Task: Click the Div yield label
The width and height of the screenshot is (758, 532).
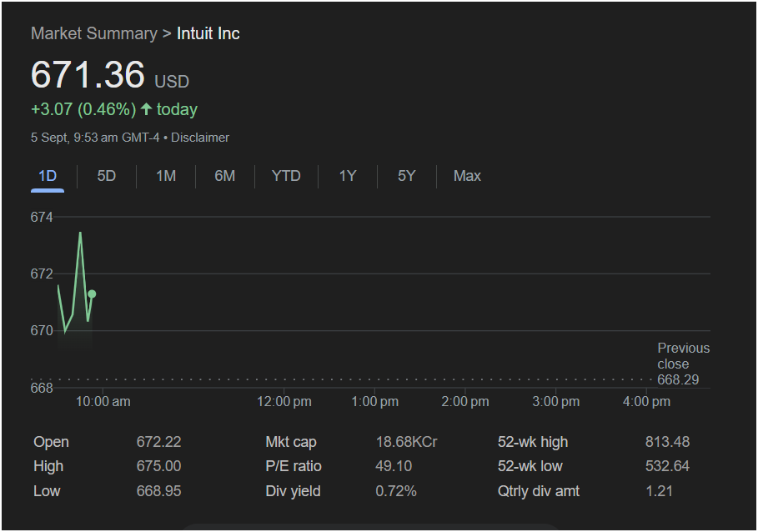Action: point(293,491)
